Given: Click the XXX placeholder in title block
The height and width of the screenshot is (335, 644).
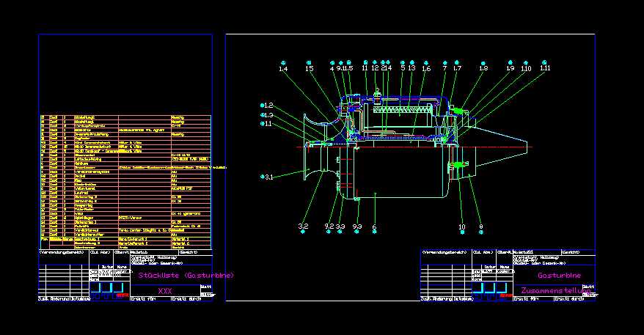Looking at the screenshot, I should [x=165, y=291].
